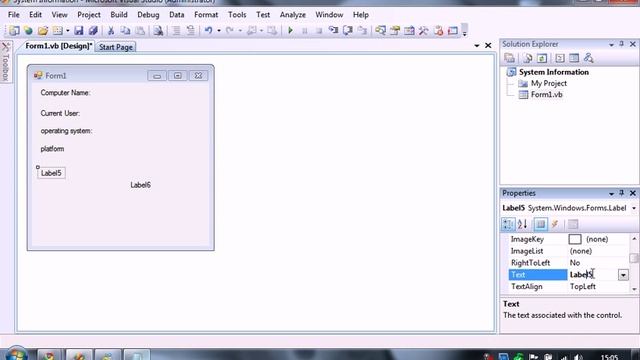Open the Undo history dropdown arrow
Viewport: 640px width, 360px height.
219,31
